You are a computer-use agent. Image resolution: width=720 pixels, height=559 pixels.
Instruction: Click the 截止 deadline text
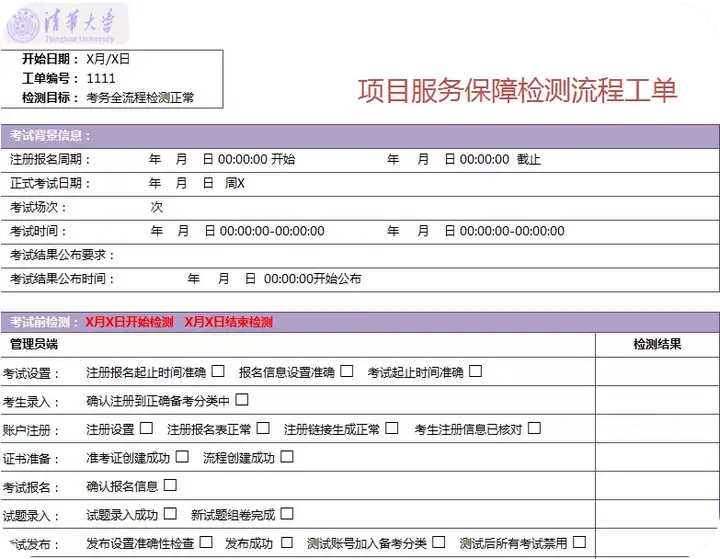coord(529,160)
